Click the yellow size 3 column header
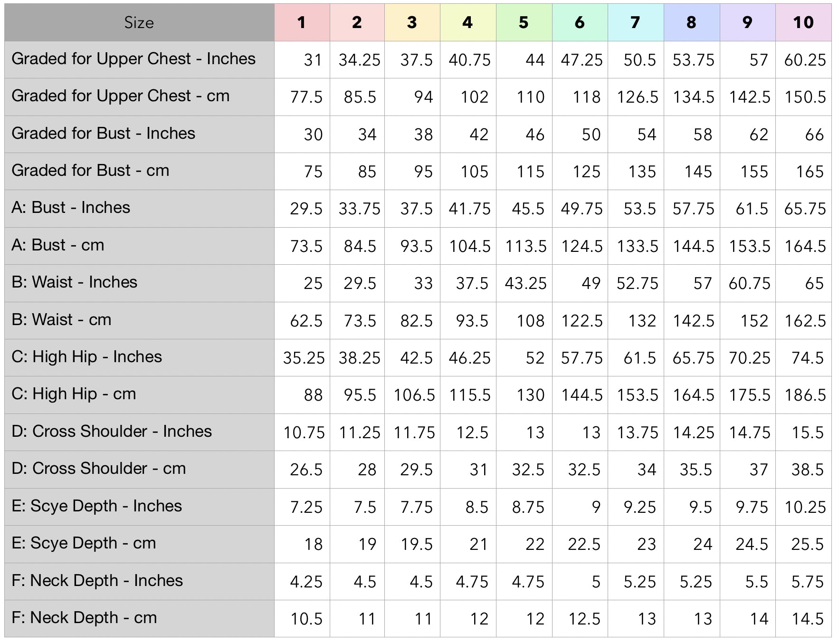The image size is (839, 644). (x=412, y=22)
